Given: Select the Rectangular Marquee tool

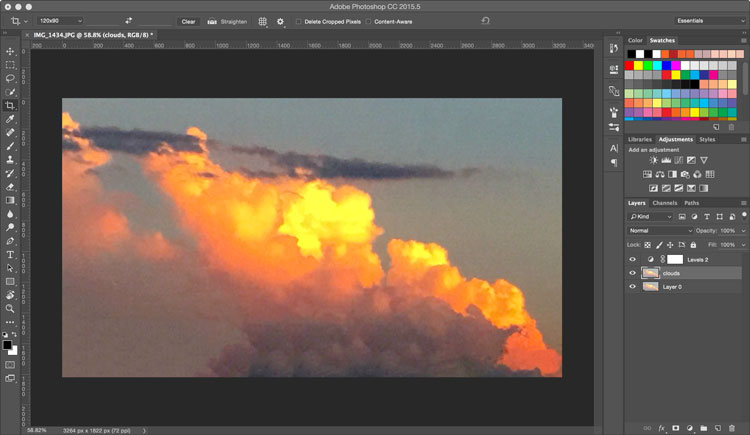Looking at the screenshot, I should click(10, 65).
